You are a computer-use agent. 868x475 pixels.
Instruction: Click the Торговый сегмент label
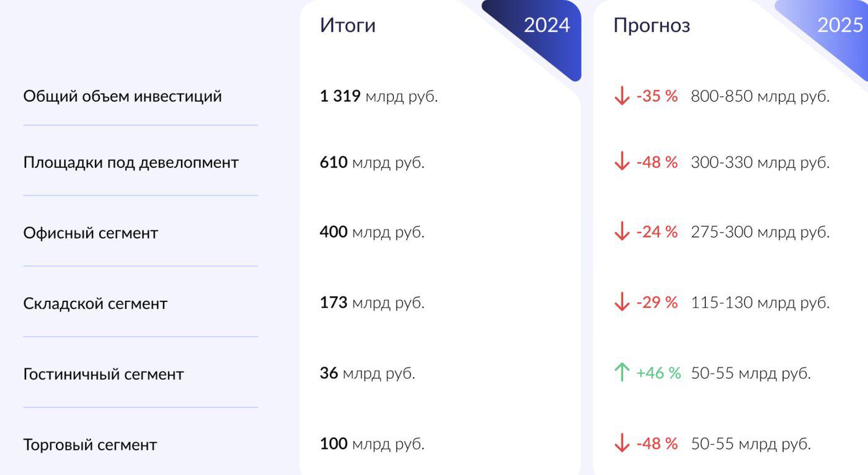(x=90, y=445)
